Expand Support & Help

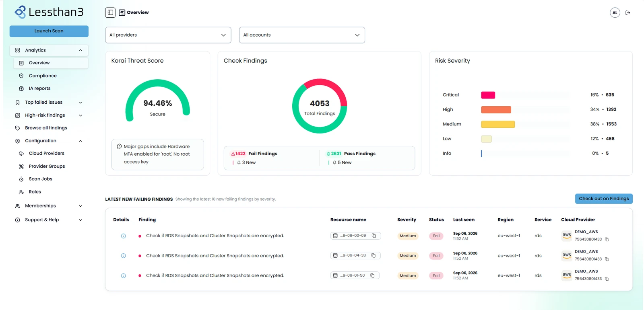[x=49, y=220]
